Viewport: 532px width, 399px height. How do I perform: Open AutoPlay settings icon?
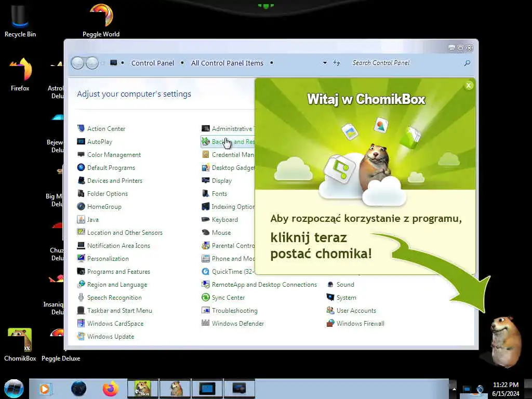(x=81, y=141)
